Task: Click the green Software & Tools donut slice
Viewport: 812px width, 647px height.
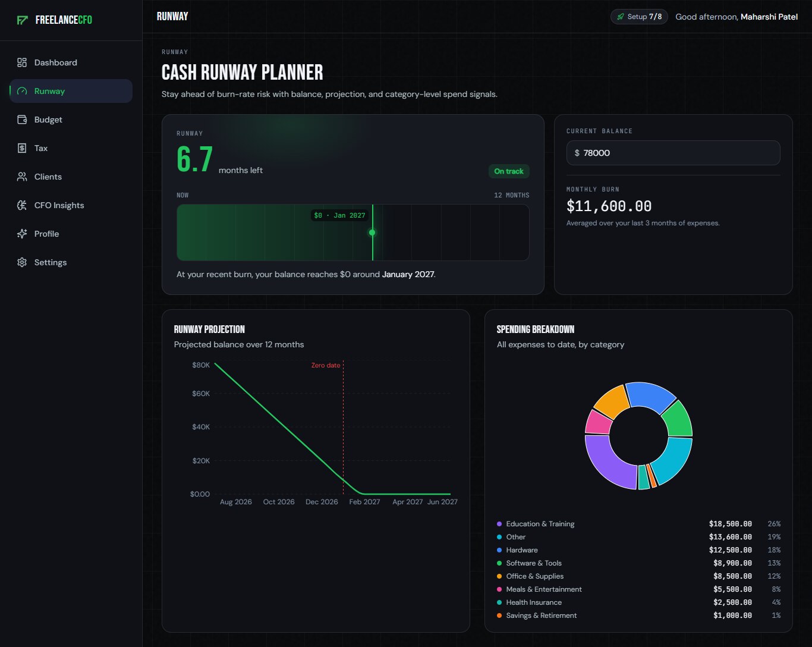Action: (678, 420)
